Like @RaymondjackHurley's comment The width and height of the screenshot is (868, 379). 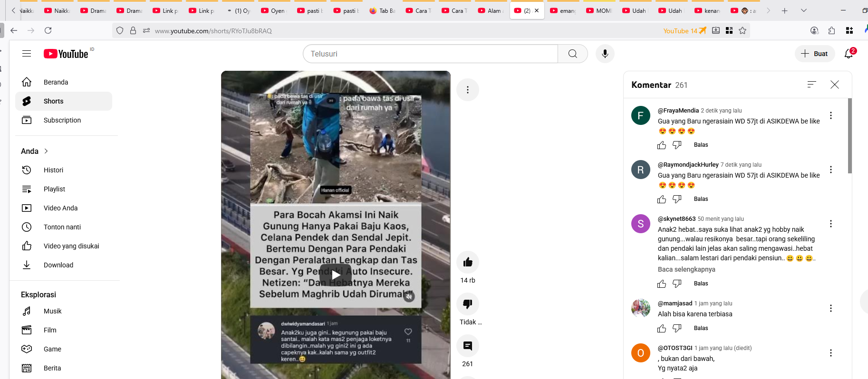[x=662, y=199]
